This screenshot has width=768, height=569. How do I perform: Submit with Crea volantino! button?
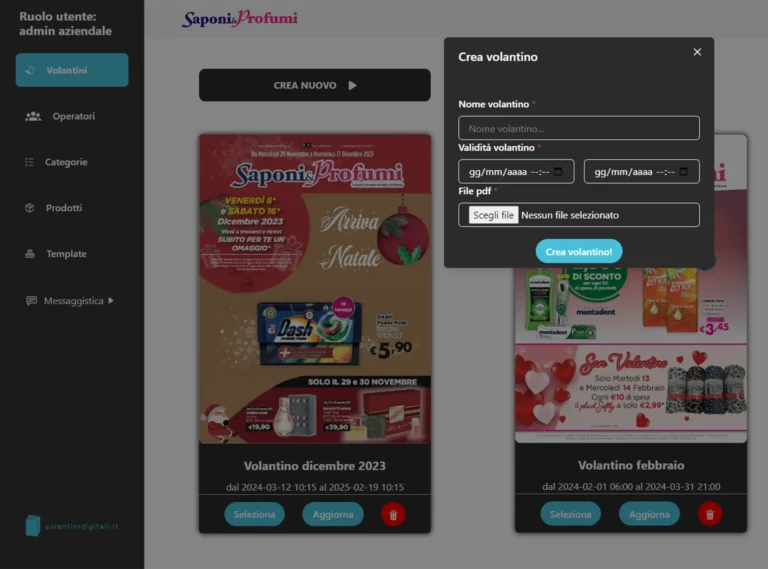[x=579, y=252]
